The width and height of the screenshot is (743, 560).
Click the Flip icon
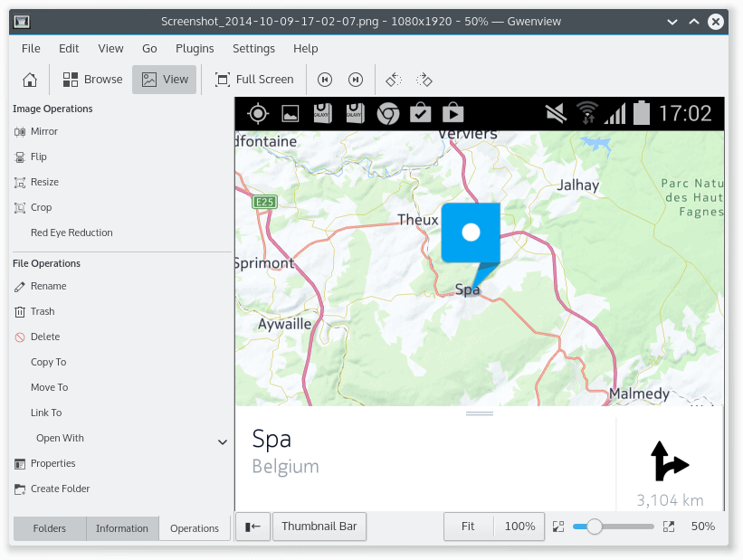pyautogui.click(x=20, y=157)
